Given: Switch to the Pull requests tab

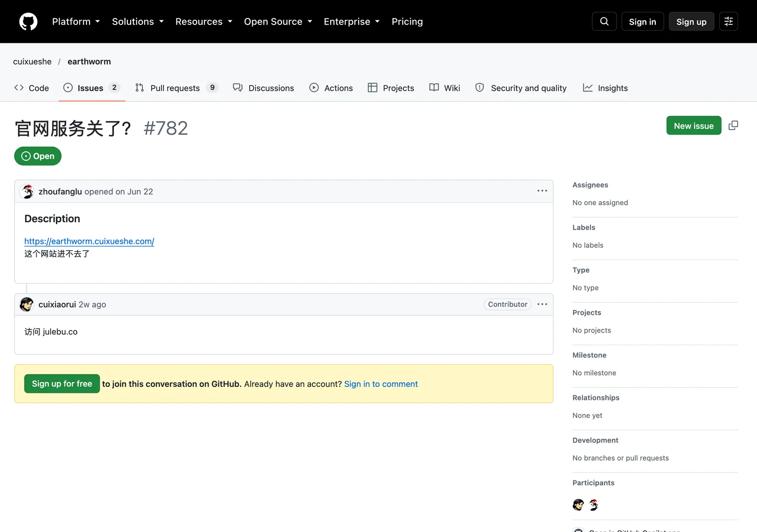Looking at the screenshot, I should [x=176, y=88].
